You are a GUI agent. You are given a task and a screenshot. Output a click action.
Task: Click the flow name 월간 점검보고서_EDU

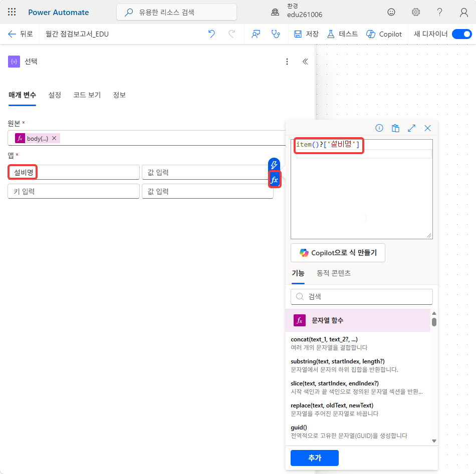(77, 34)
